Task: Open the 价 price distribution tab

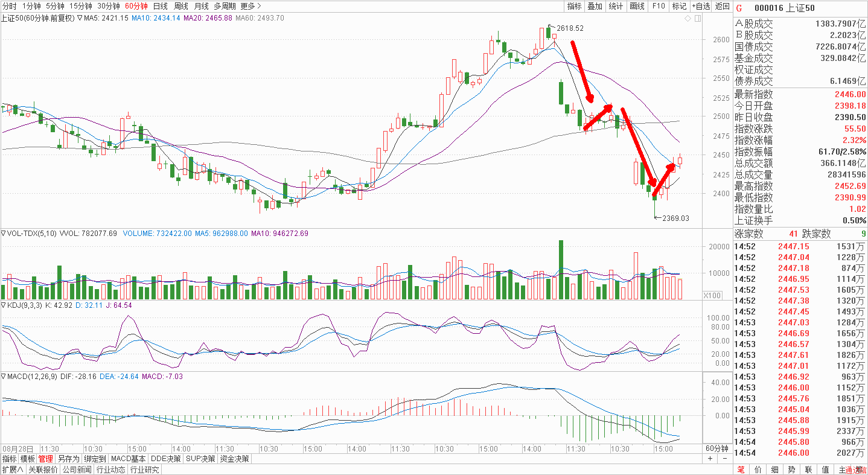Action: (x=758, y=470)
